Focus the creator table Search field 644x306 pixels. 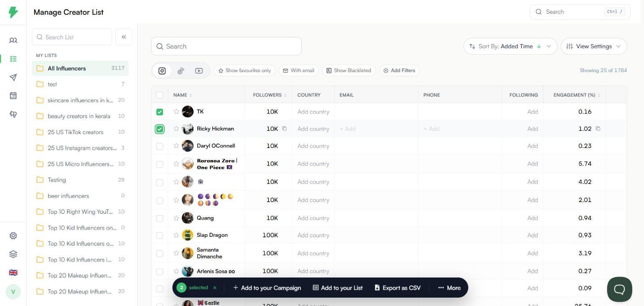(226, 46)
